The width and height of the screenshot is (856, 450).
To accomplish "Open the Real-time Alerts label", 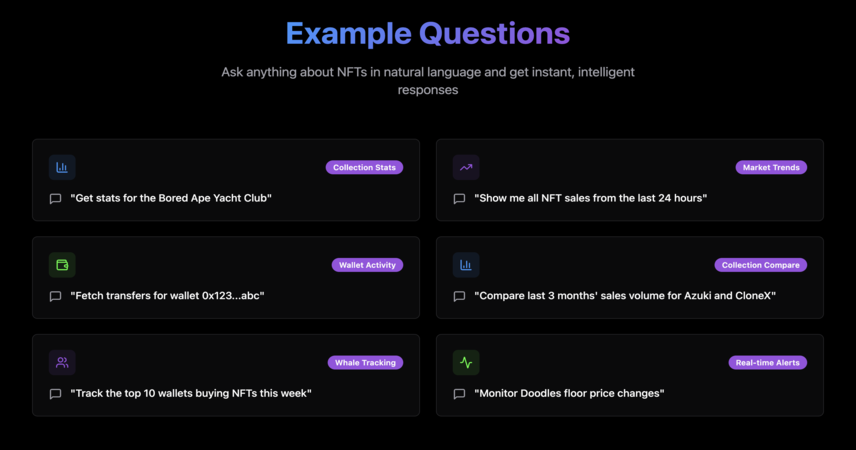I will coord(768,363).
